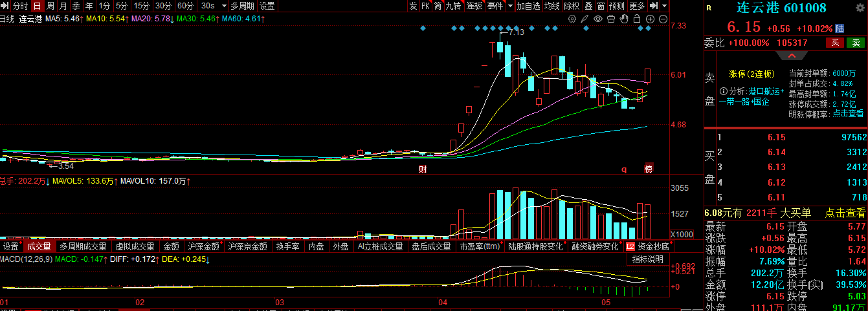Activate the hand pan tool
This screenshot has width=868, height=311.
[x=624, y=19]
